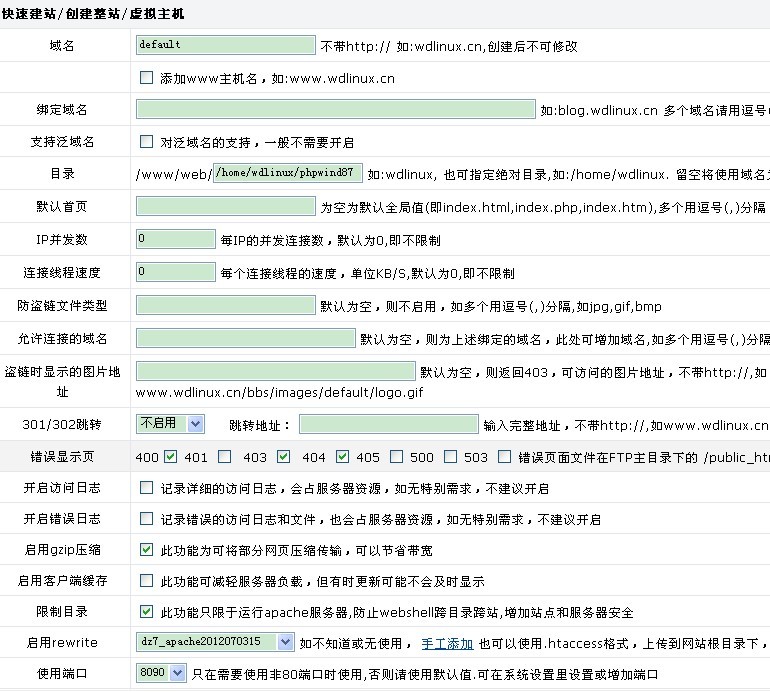The height and width of the screenshot is (692, 770).
Task: Click the allowed linking domains field
Action: pos(245,338)
